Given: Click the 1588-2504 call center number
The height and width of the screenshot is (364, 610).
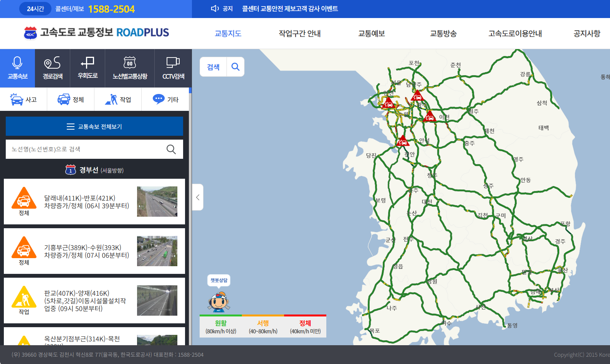Looking at the screenshot, I should [111, 9].
